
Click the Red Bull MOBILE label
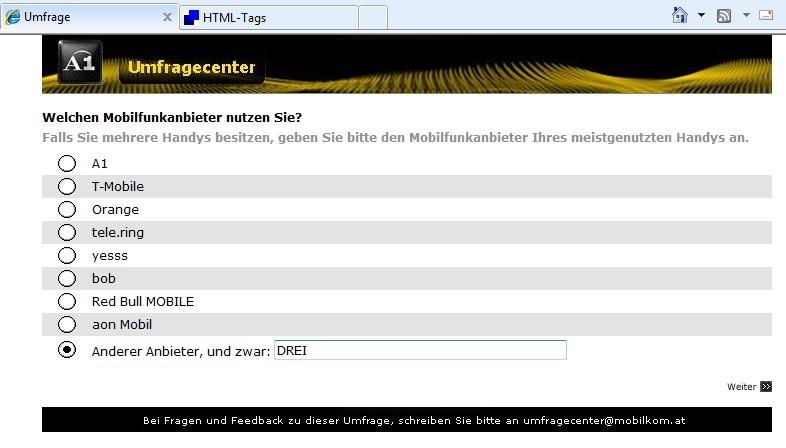pyautogui.click(x=143, y=302)
